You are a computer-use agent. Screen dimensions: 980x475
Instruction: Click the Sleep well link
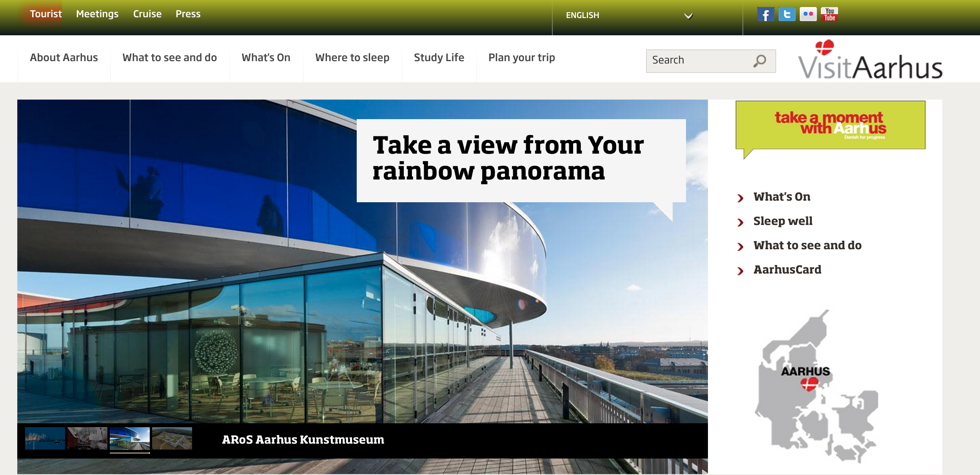coord(783,221)
